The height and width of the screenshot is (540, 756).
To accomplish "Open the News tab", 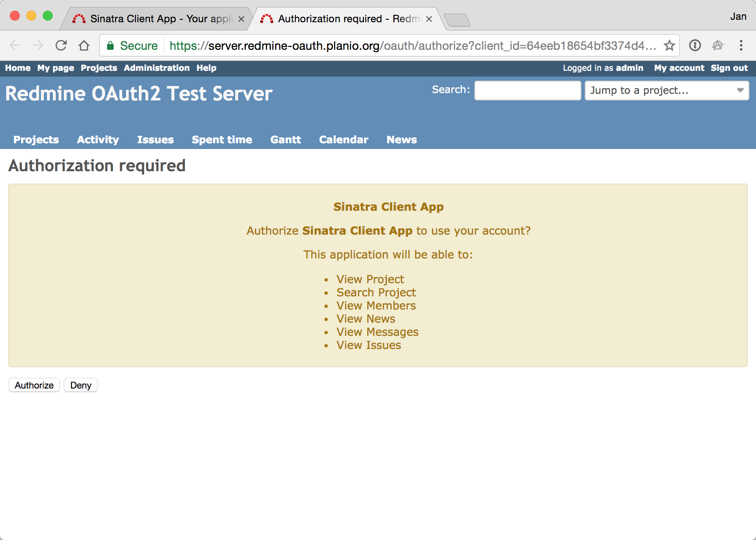I will coord(401,140).
